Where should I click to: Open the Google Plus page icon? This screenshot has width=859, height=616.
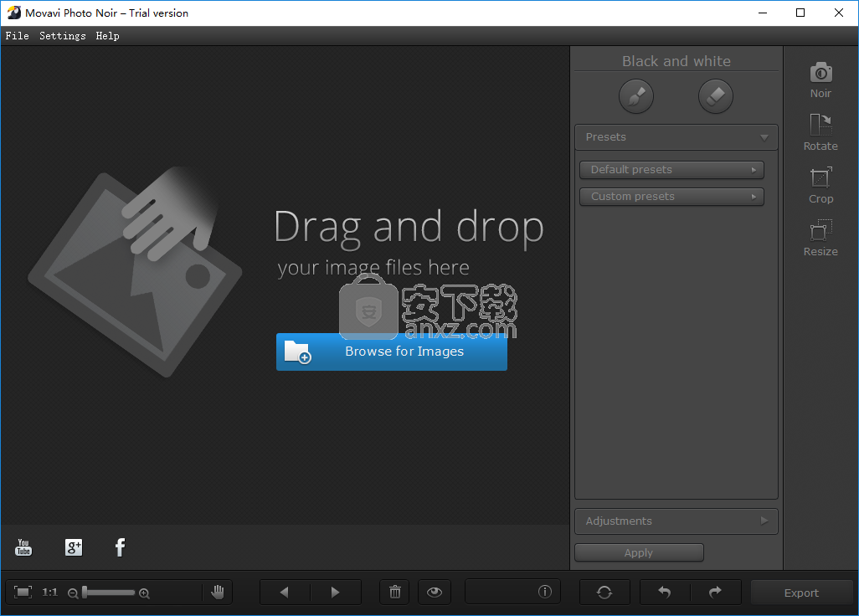74,547
